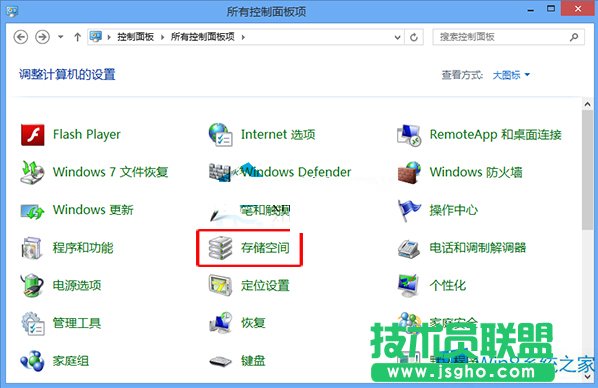Click the computer icon in address bar

click(95, 36)
